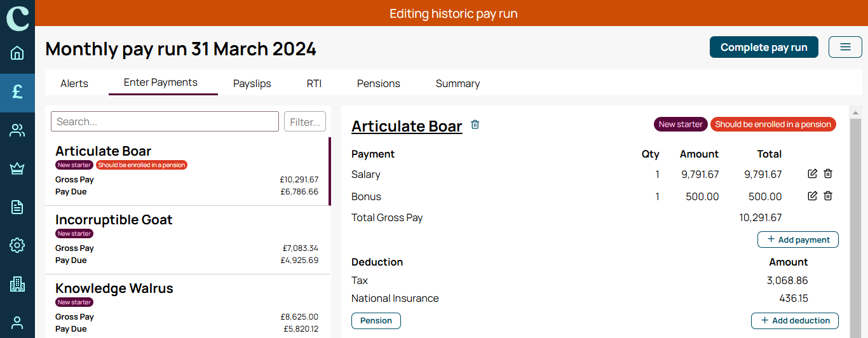Open the Filter dropdown
This screenshot has height=338, width=868.
tap(305, 121)
